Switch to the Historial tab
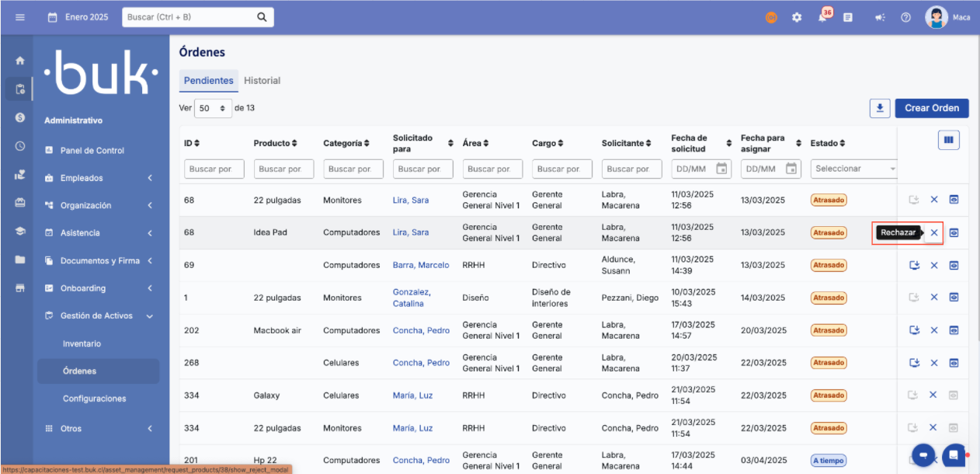Image resolution: width=980 pixels, height=474 pixels. pos(262,81)
